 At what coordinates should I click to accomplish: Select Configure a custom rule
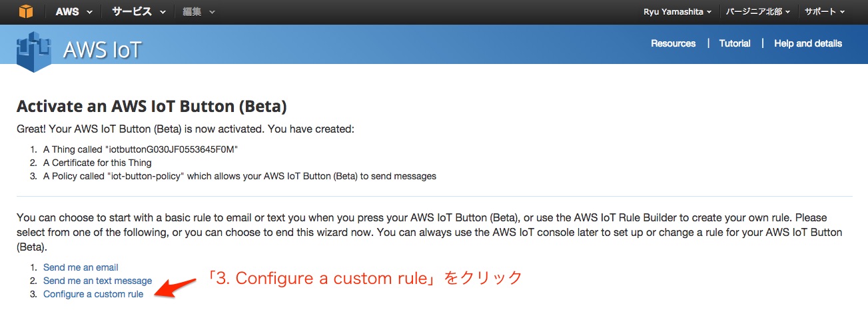tap(93, 294)
